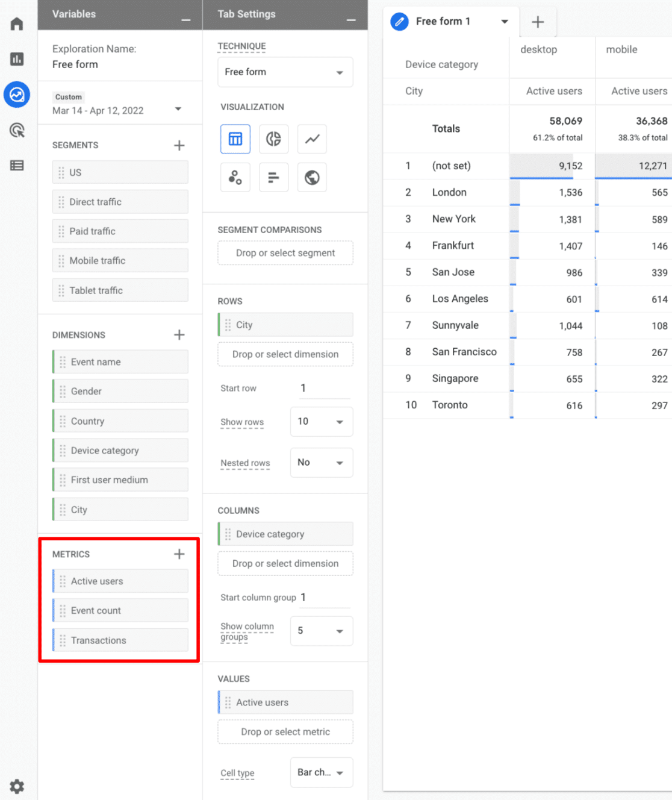
Task: Add a new metric with the plus button
Action: pos(179,554)
